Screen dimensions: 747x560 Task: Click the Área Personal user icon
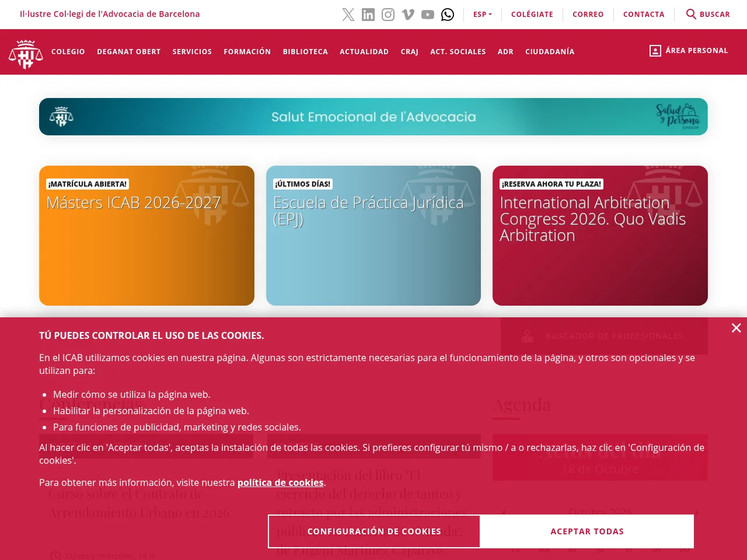[655, 51]
